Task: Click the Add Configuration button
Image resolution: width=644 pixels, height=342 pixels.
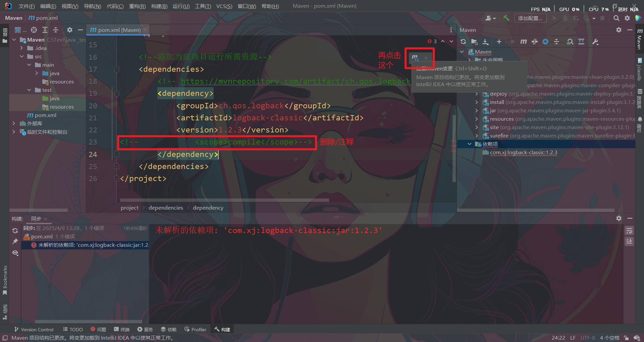Action: (530, 18)
